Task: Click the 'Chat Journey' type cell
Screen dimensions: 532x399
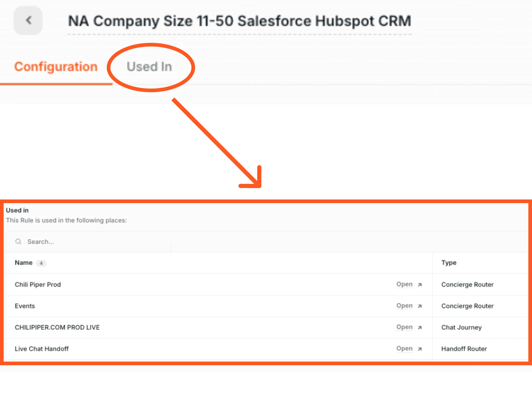Action: tap(461, 327)
